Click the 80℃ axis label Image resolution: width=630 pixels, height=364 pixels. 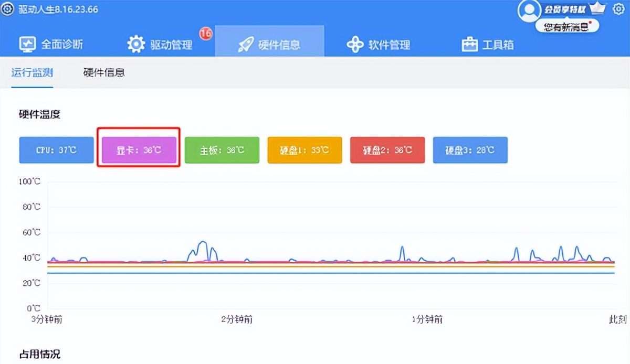(x=32, y=207)
